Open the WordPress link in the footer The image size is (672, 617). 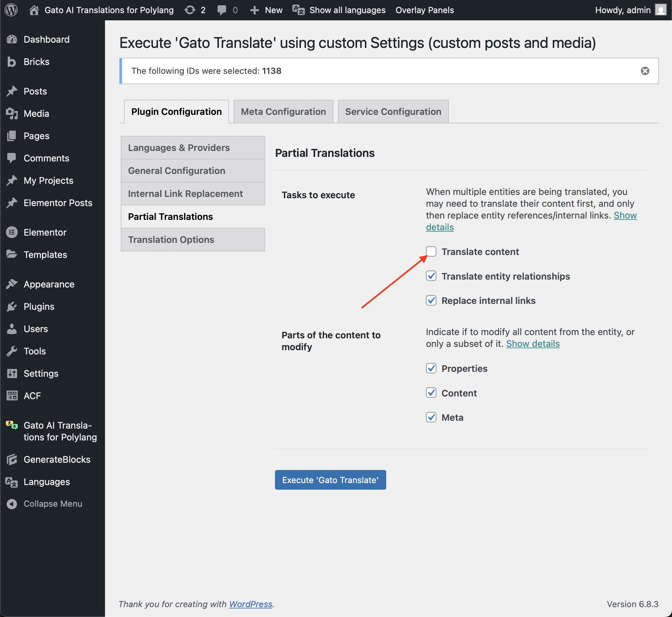(x=250, y=604)
